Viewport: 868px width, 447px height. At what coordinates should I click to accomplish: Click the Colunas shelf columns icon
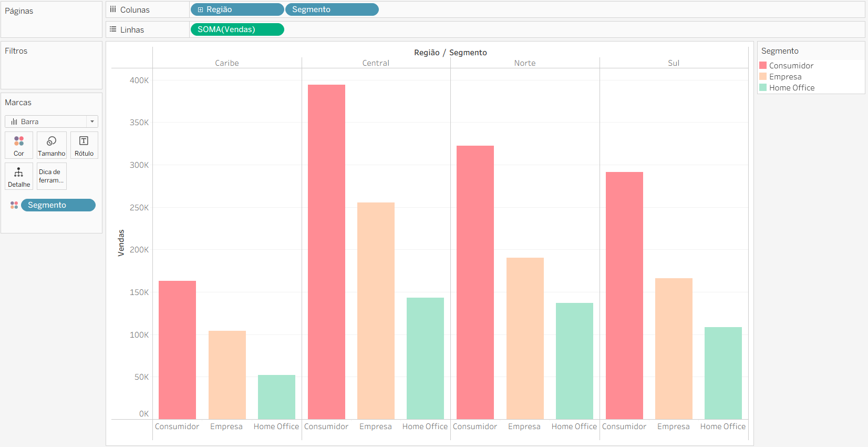113,9
